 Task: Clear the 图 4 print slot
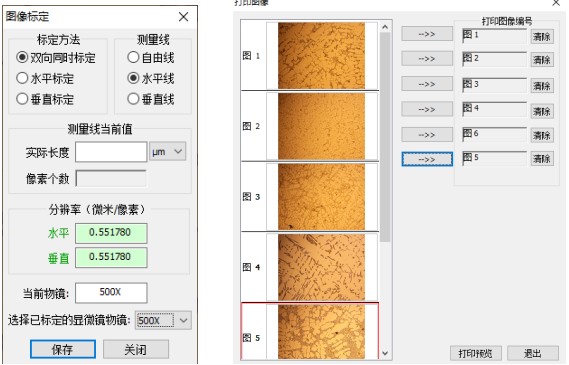pos(542,111)
